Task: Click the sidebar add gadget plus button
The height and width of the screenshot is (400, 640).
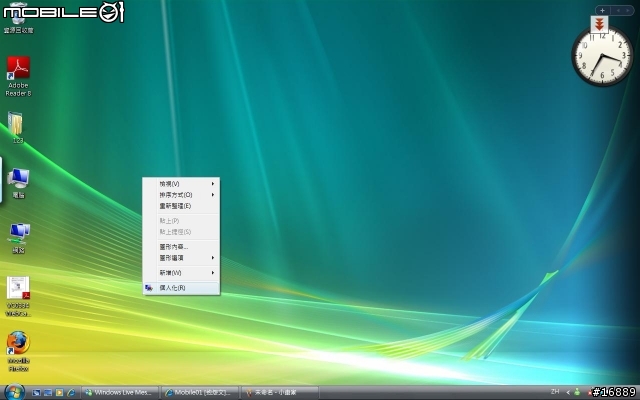Action: (x=602, y=11)
